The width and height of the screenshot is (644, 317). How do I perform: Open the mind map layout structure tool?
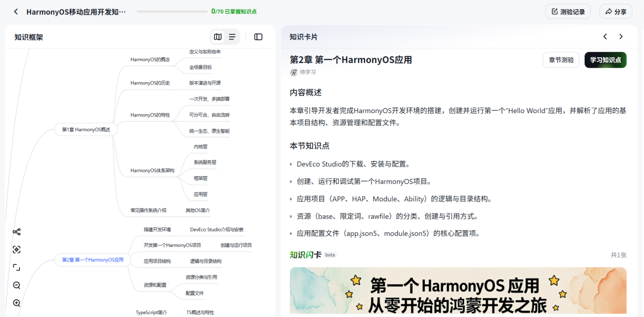pyautogui.click(x=17, y=232)
